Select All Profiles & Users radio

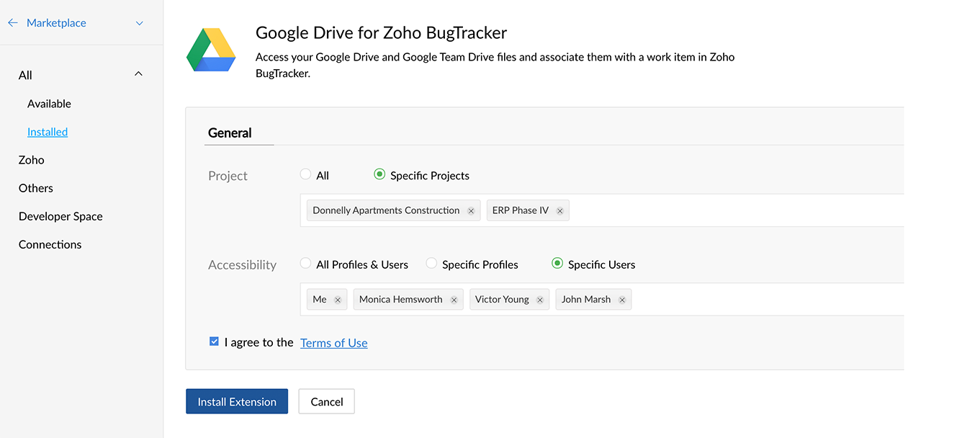pyautogui.click(x=305, y=264)
